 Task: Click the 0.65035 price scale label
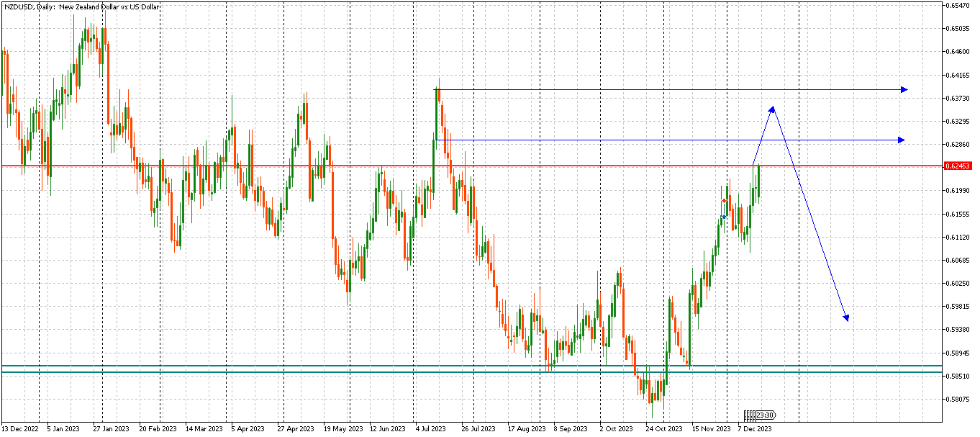(958, 29)
